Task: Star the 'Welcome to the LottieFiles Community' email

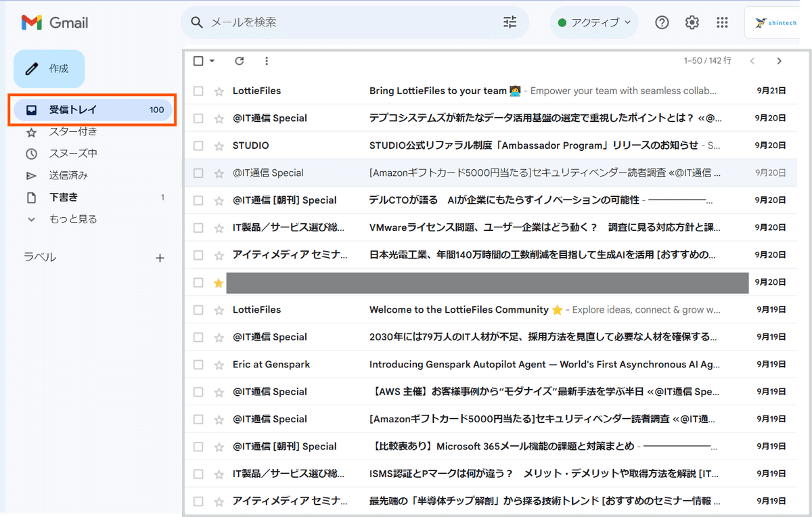Action: click(219, 310)
